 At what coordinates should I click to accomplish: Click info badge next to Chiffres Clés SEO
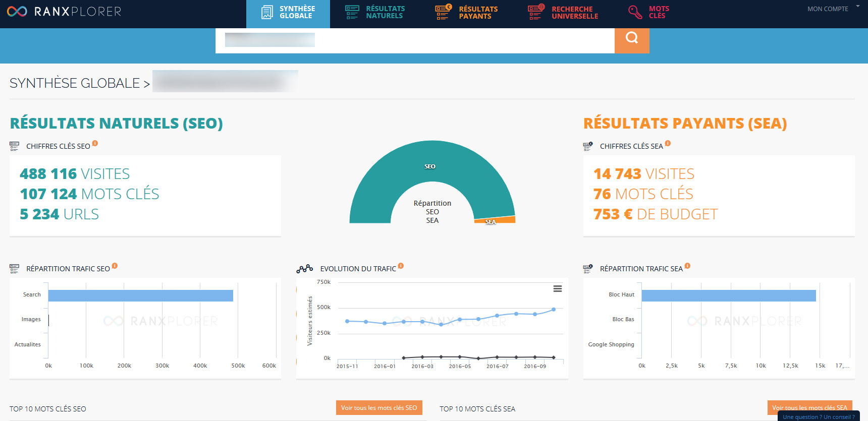95,143
